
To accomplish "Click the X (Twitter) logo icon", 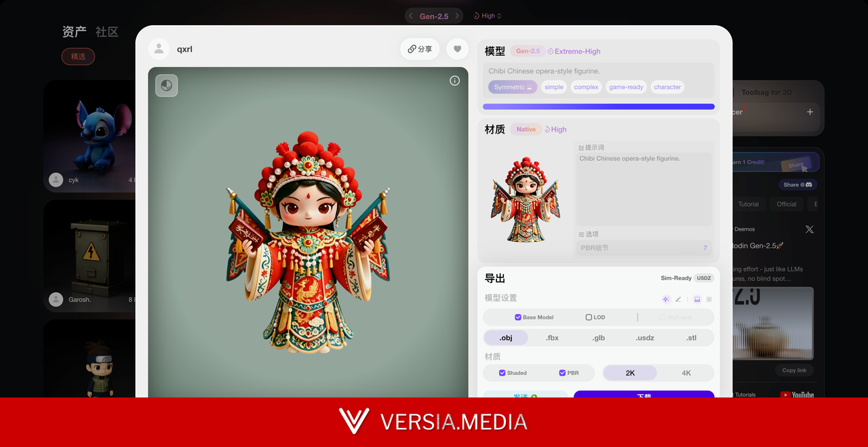I will tap(809, 229).
